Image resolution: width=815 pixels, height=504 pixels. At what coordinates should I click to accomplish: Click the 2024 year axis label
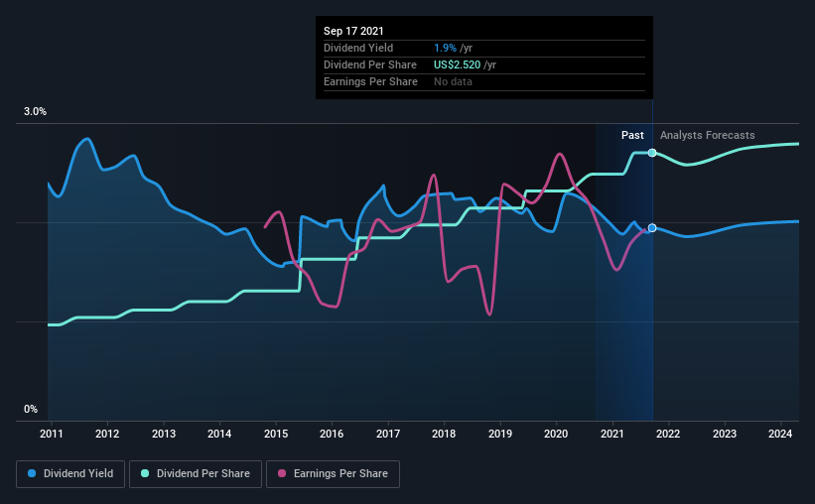[x=780, y=434]
